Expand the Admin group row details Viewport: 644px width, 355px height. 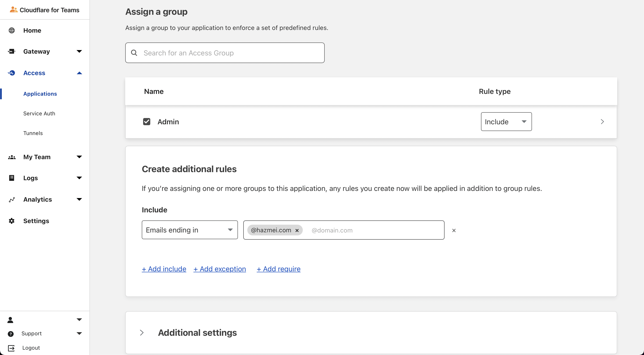tap(602, 122)
